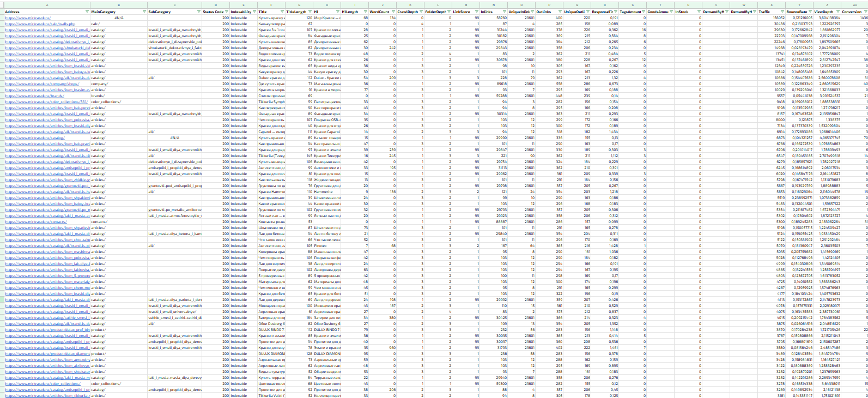Open the CrawlDepth filter dropdown
868x398 pixels.
point(421,11)
